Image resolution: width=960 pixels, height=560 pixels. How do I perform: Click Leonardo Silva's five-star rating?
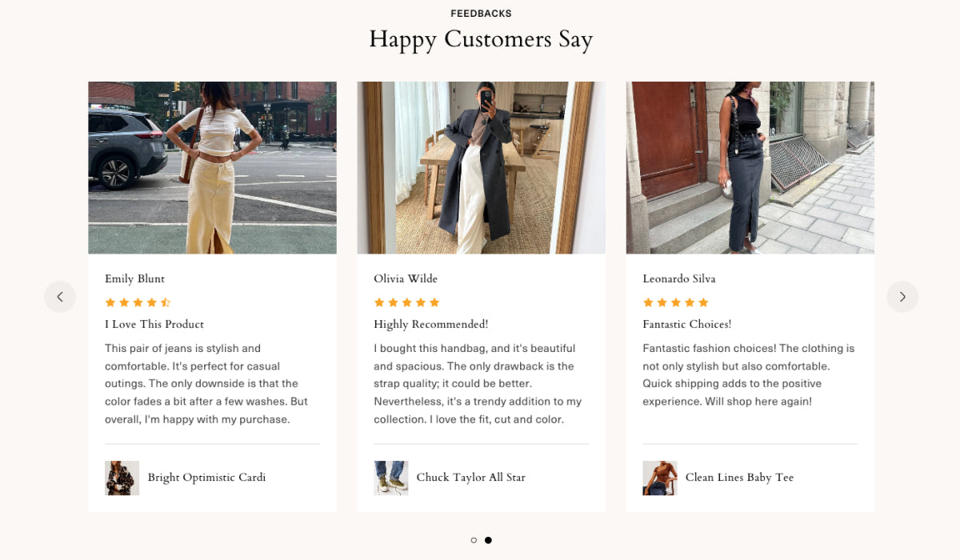675,302
